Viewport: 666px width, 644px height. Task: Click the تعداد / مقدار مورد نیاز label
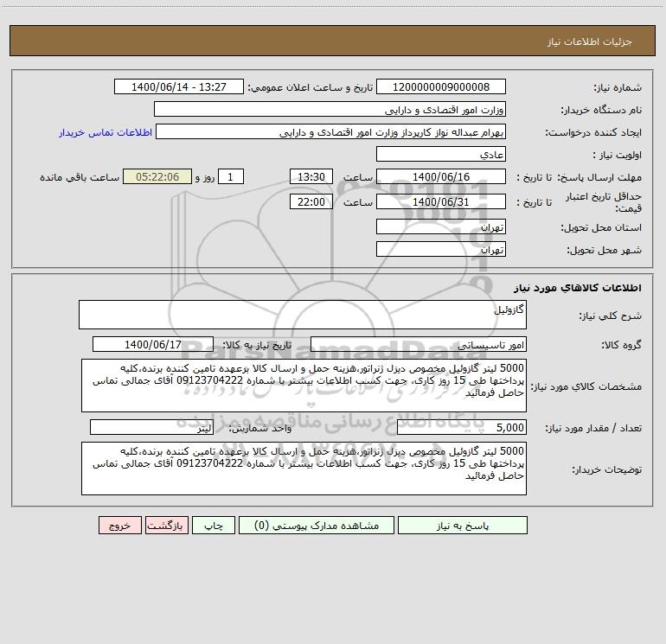coord(593,429)
